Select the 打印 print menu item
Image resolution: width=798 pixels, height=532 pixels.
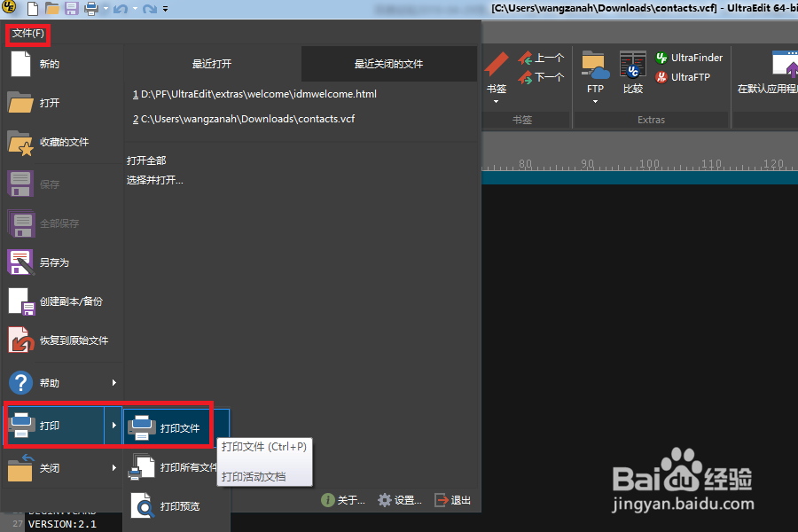(54, 426)
